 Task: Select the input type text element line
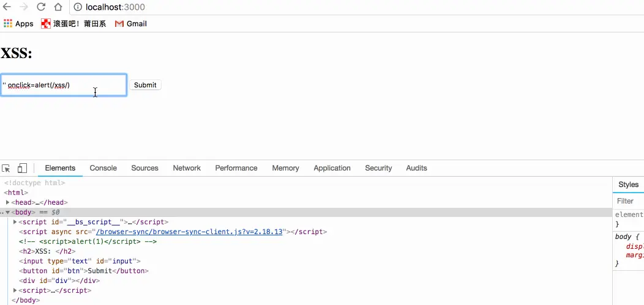coord(80,261)
